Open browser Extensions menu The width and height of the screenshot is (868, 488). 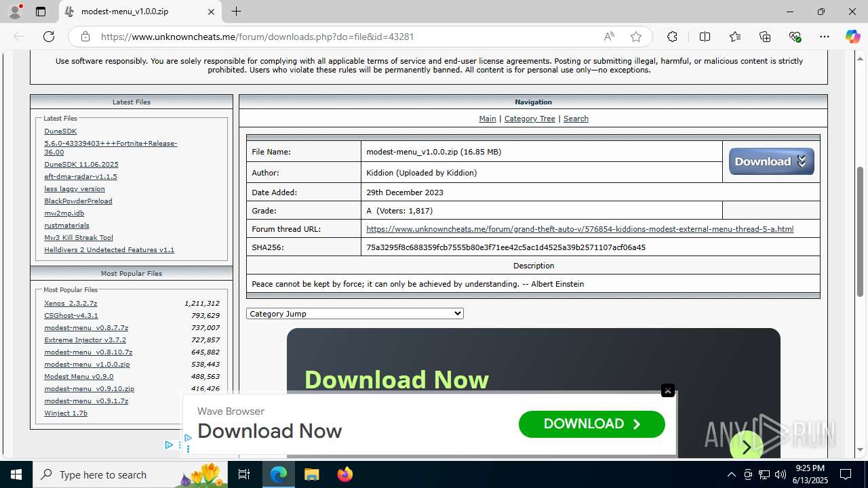pos(672,37)
